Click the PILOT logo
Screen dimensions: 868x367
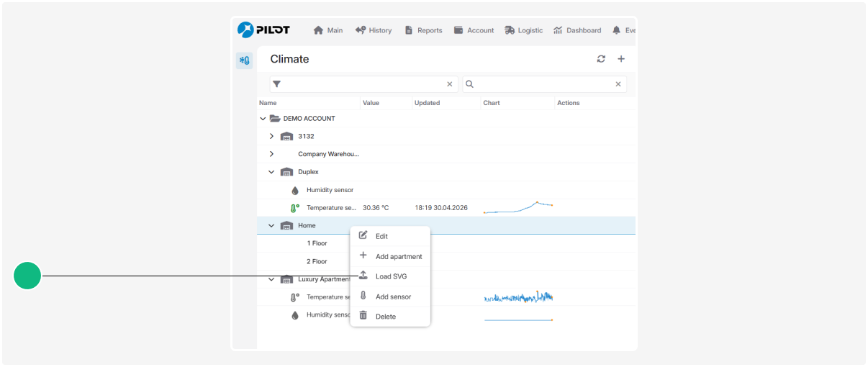[x=263, y=30]
